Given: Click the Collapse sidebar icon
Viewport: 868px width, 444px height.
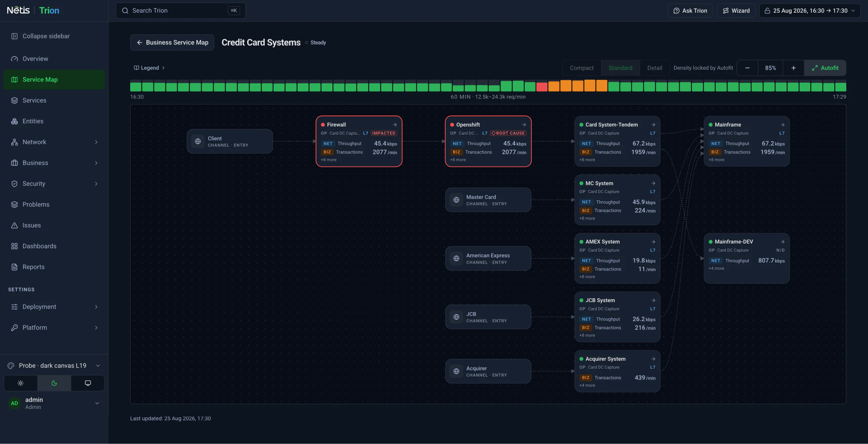Looking at the screenshot, I should 14,36.
